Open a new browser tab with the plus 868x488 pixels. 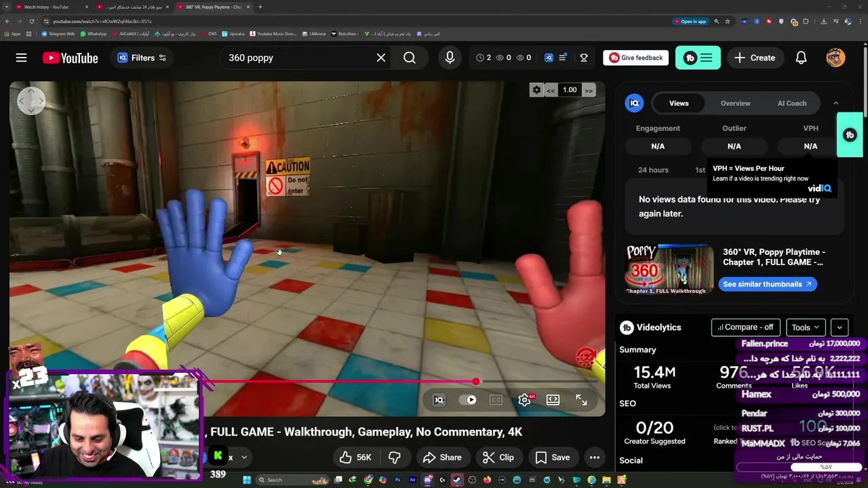(260, 7)
